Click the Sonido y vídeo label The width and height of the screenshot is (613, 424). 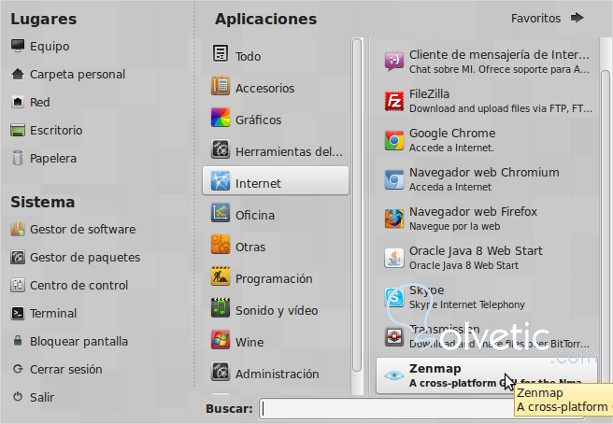(276, 311)
